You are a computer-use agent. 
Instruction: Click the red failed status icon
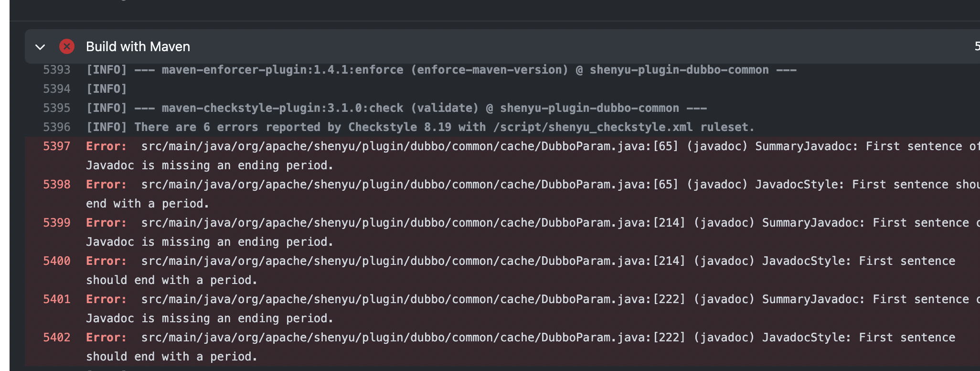pos(67,46)
